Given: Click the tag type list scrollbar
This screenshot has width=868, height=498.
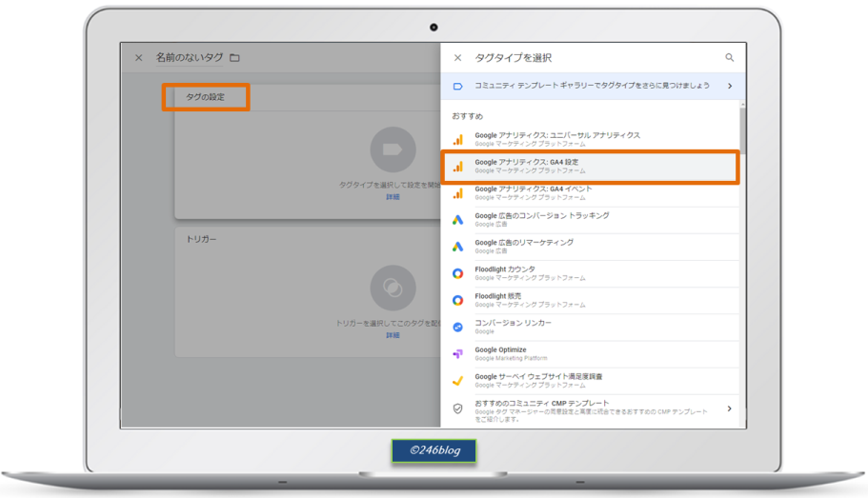Looking at the screenshot, I should (x=742, y=130).
